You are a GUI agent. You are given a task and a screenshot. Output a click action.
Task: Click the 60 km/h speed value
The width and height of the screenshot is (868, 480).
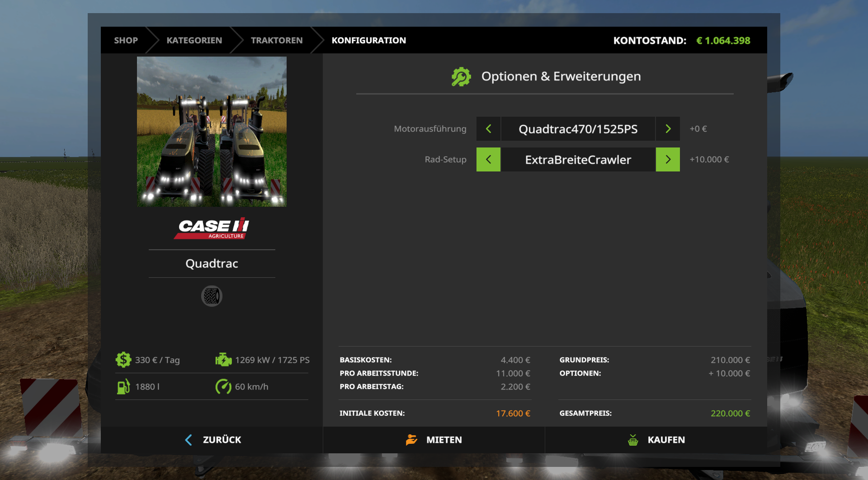pos(251,387)
